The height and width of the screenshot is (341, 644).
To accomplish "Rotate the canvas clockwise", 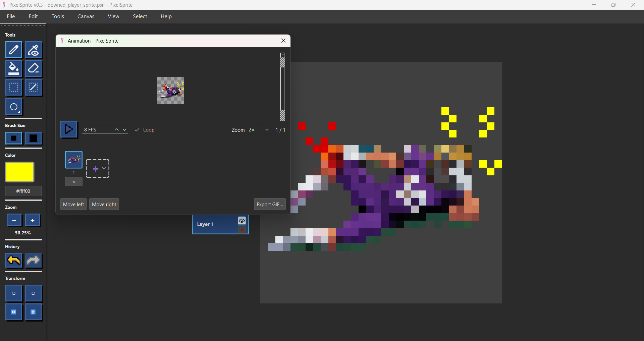I will pyautogui.click(x=33, y=293).
